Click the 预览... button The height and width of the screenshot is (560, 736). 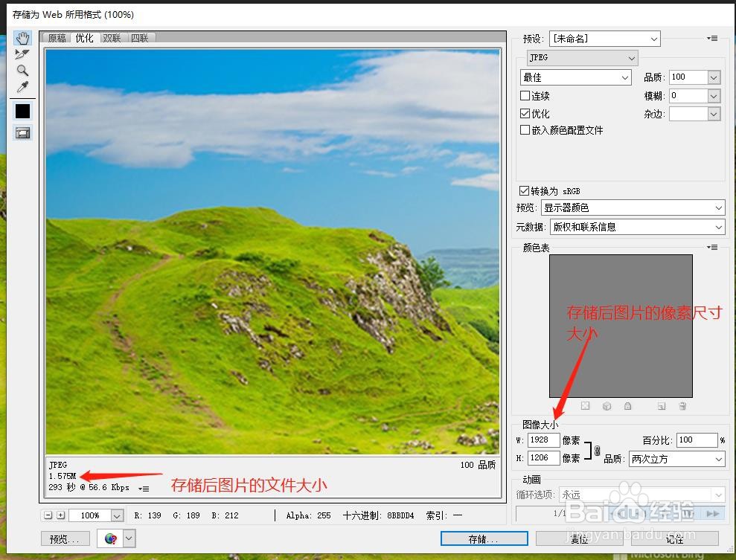65,539
